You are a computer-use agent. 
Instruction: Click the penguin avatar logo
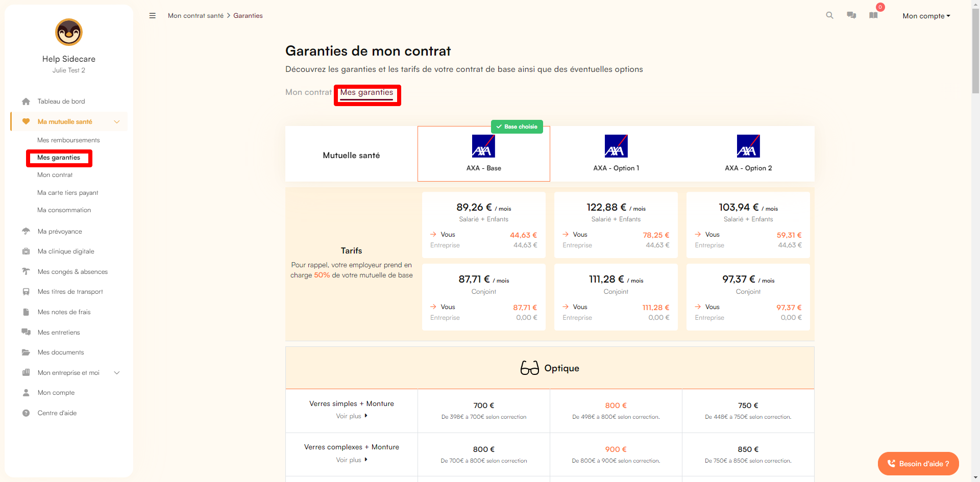point(69,32)
